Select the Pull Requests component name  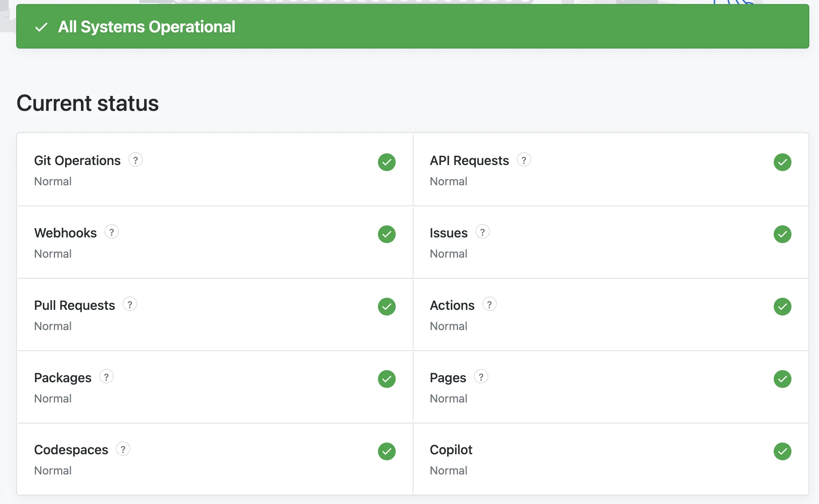(74, 305)
